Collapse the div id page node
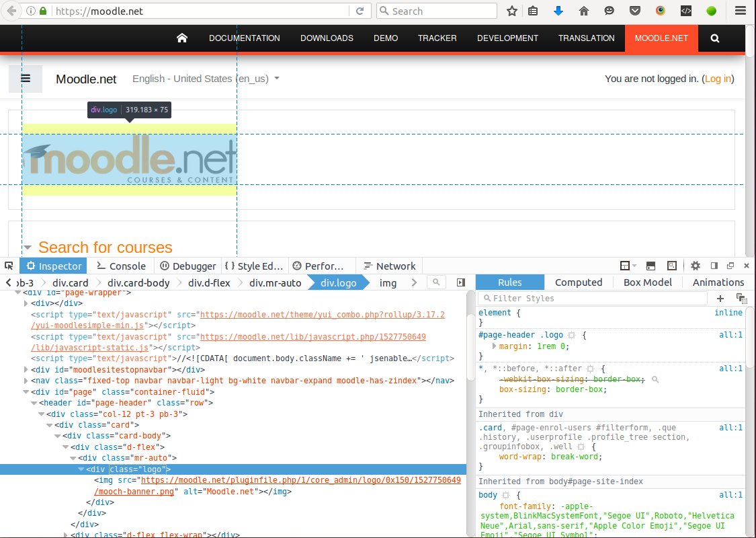This screenshot has height=538, width=756. point(26,392)
